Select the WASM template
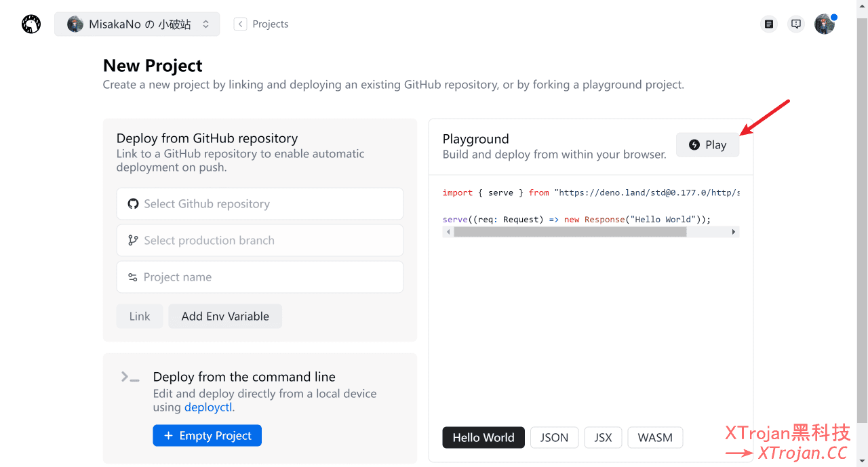 coord(655,438)
